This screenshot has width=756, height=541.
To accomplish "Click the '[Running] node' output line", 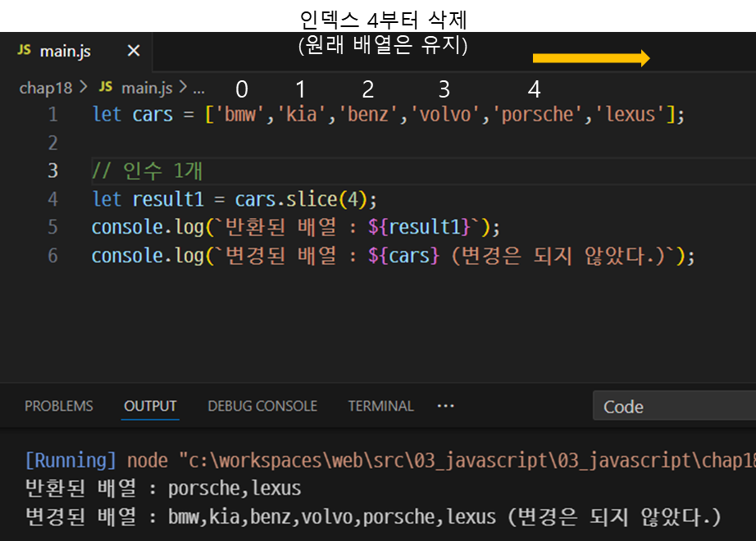I will (x=390, y=461).
